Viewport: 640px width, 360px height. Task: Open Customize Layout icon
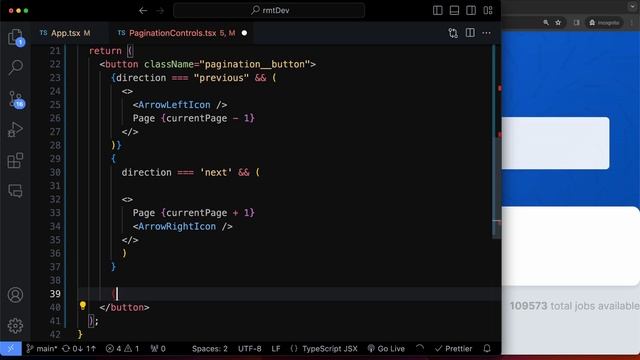(488, 11)
